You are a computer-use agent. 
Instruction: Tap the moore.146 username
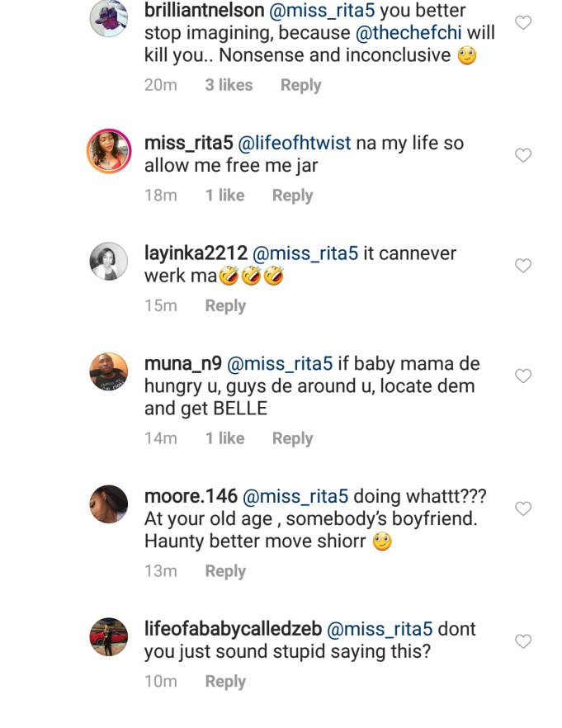tap(191, 497)
